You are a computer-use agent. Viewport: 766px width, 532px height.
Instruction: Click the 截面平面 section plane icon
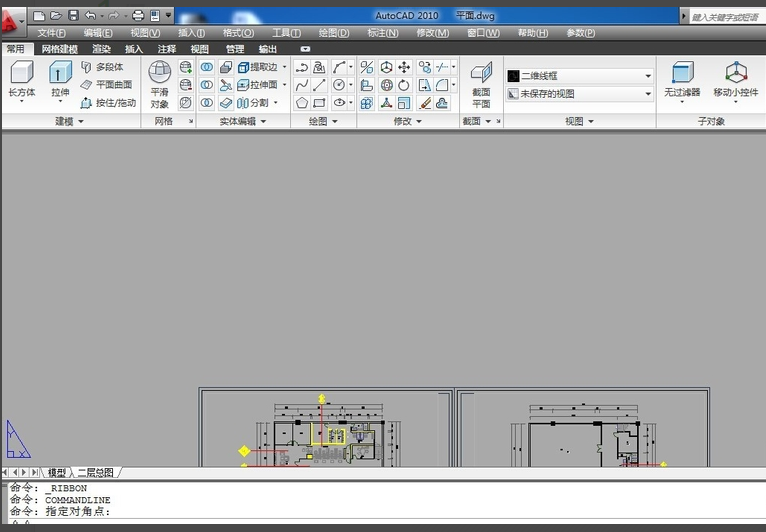point(481,72)
